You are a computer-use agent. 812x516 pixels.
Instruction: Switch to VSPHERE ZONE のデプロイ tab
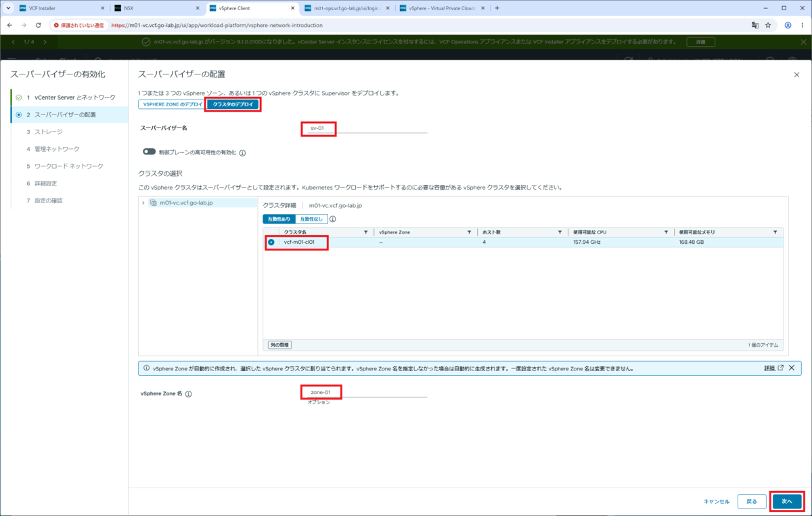pos(173,104)
